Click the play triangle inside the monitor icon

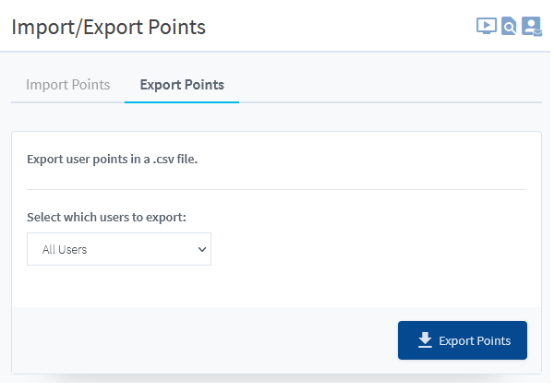(487, 25)
